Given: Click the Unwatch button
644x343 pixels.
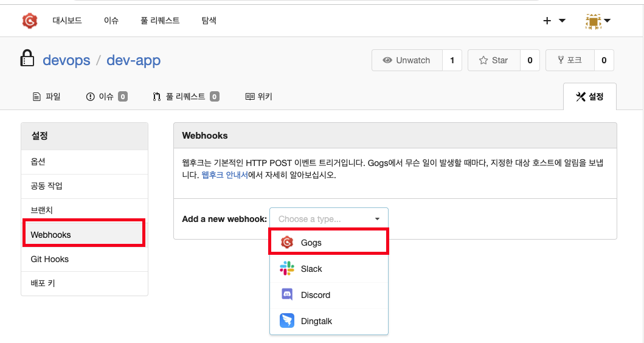Looking at the screenshot, I should (x=407, y=60).
